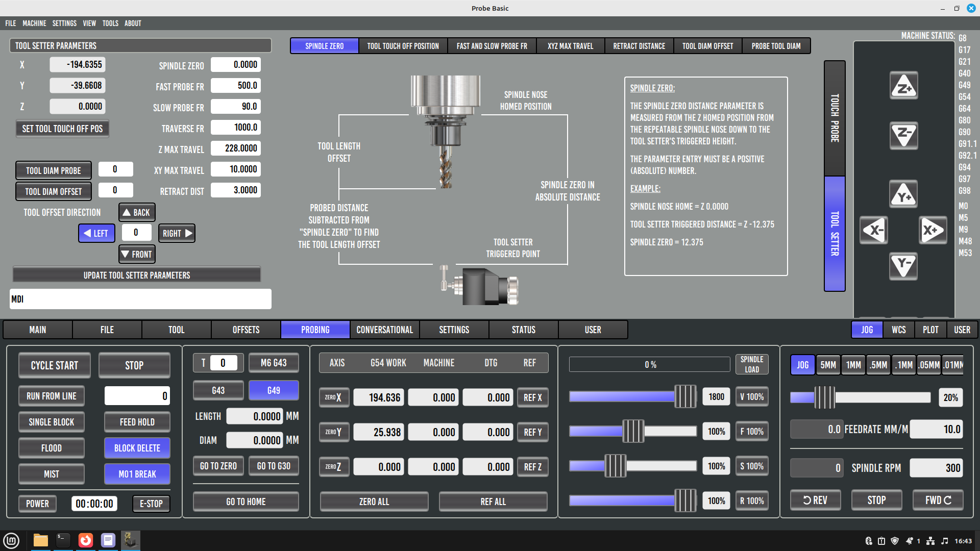
Task: Start spindle forward with FWD
Action: (938, 500)
